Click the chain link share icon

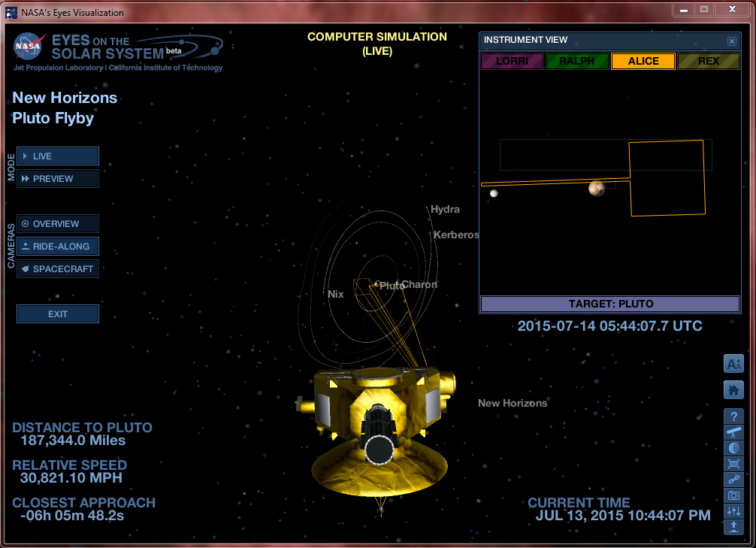pyautogui.click(x=733, y=480)
